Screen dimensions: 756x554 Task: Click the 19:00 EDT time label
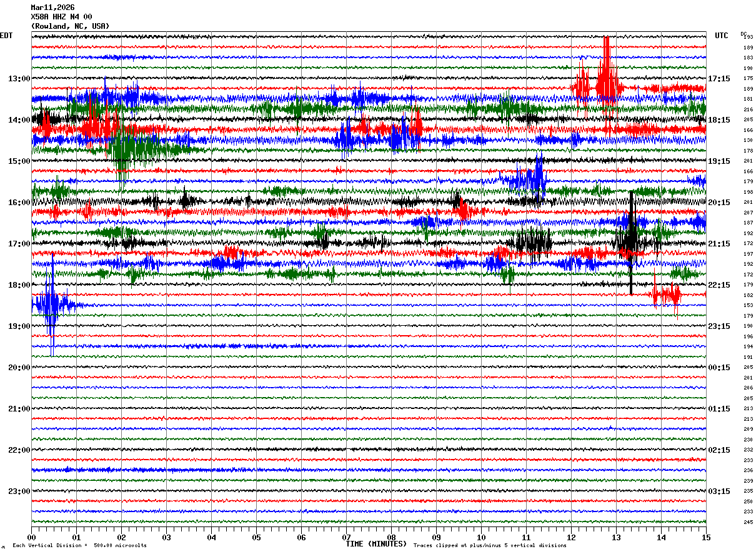tap(19, 326)
